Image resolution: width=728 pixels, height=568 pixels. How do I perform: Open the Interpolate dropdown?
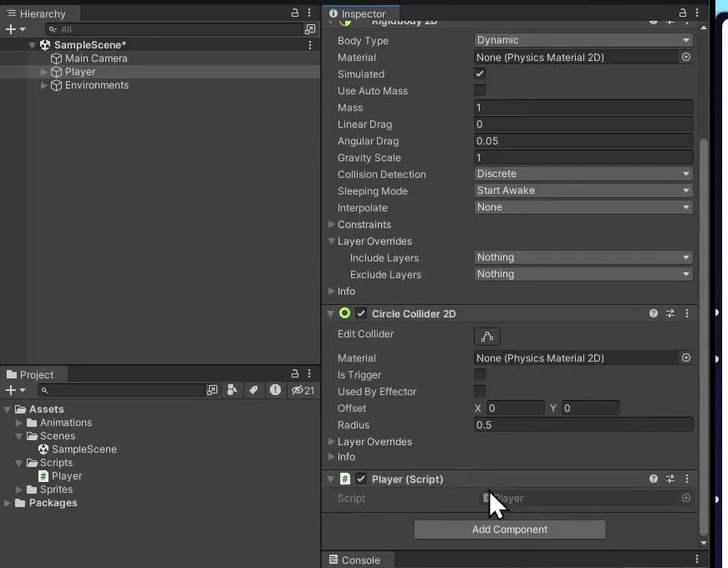583,207
